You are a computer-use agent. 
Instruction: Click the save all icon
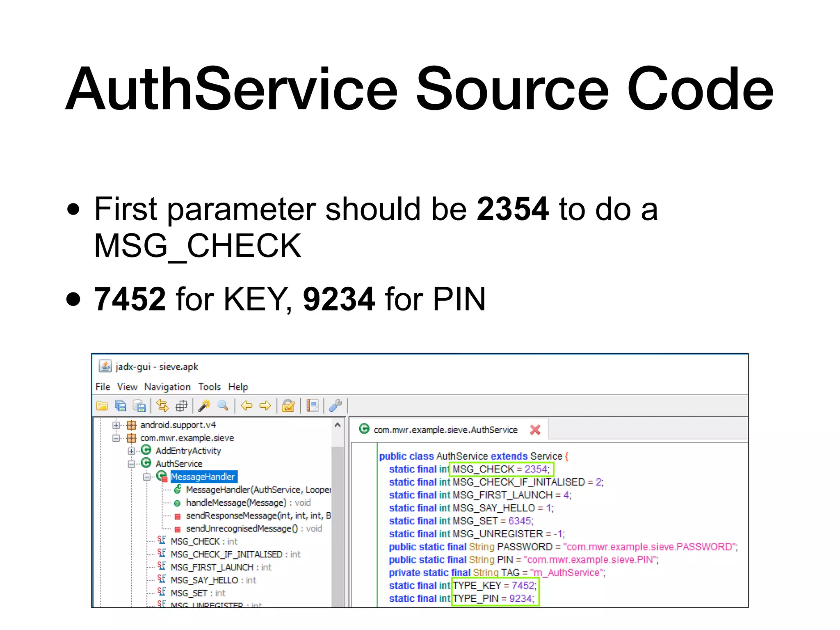tap(120, 406)
